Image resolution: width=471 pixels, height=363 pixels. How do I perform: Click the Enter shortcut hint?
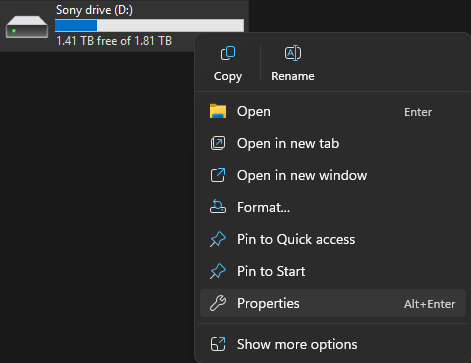418,112
